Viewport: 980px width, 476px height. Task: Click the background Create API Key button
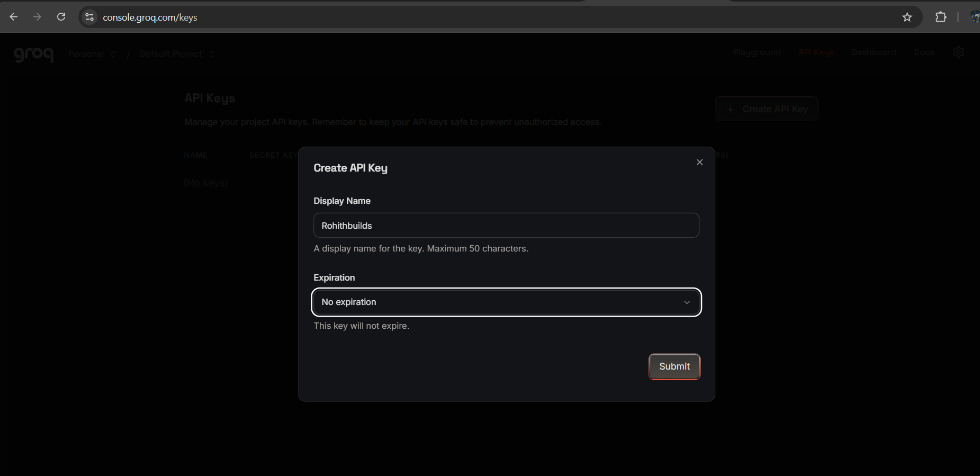pyautogui.click(x=767, y=109)
